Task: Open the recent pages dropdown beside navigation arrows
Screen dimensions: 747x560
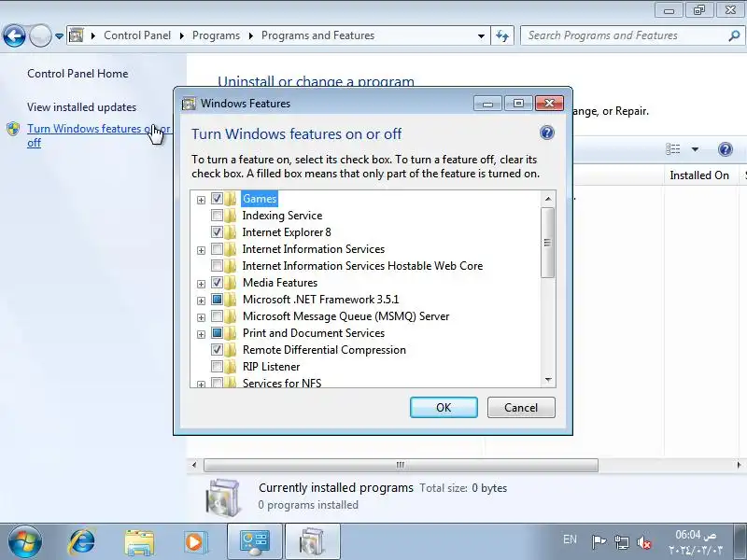Action: click(59, 36)
